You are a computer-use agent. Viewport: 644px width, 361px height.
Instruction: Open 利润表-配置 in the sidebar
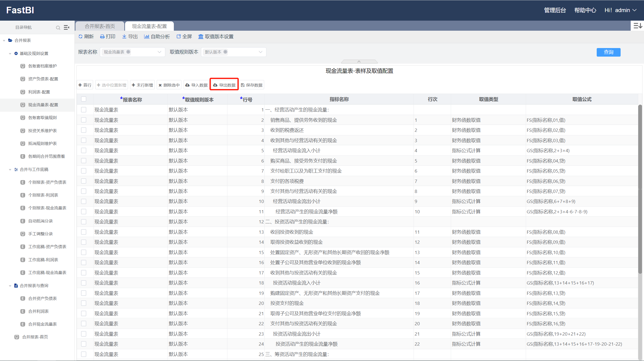coord(39,92)
